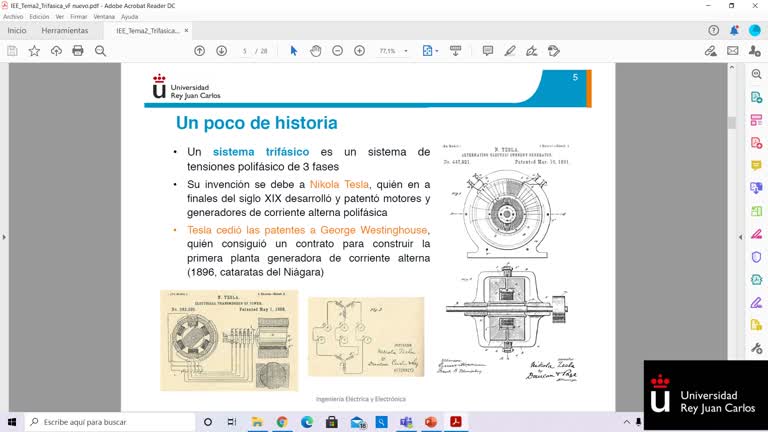
Task: Choose the selection arrow tool
Action: point(293,51)
